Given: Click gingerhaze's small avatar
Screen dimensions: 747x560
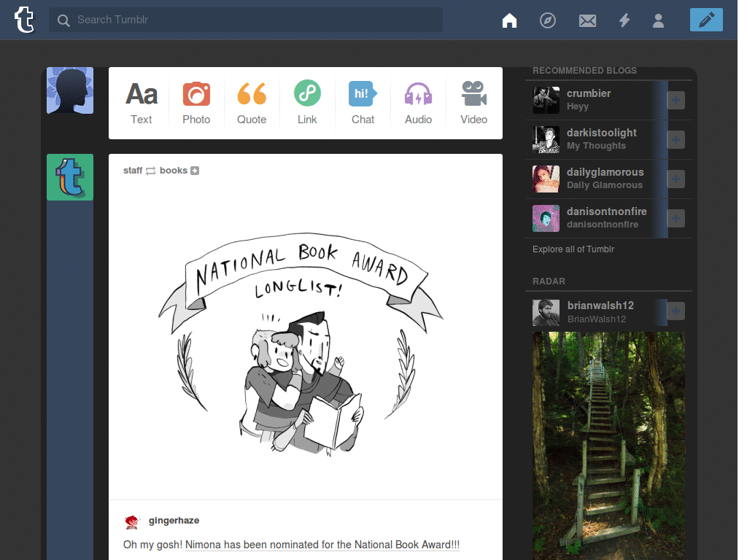Looking at the screenshot, I should (x=132, y=522).
